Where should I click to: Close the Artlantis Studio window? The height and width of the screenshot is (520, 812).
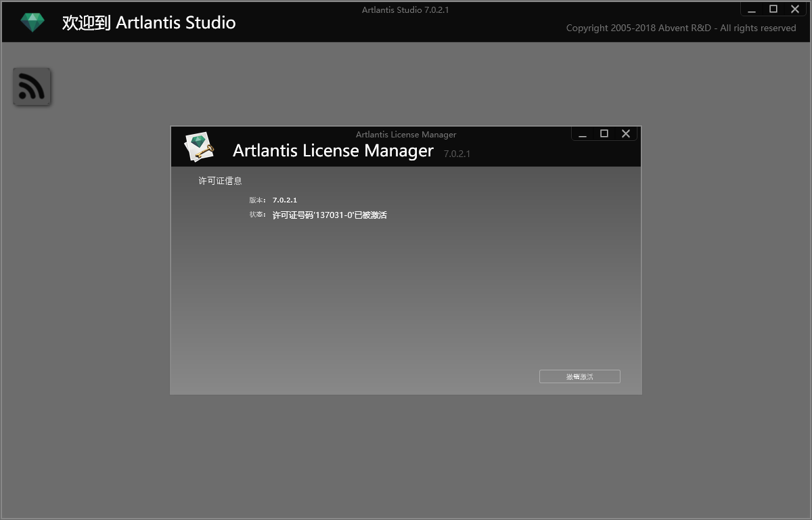click(795, 9)
